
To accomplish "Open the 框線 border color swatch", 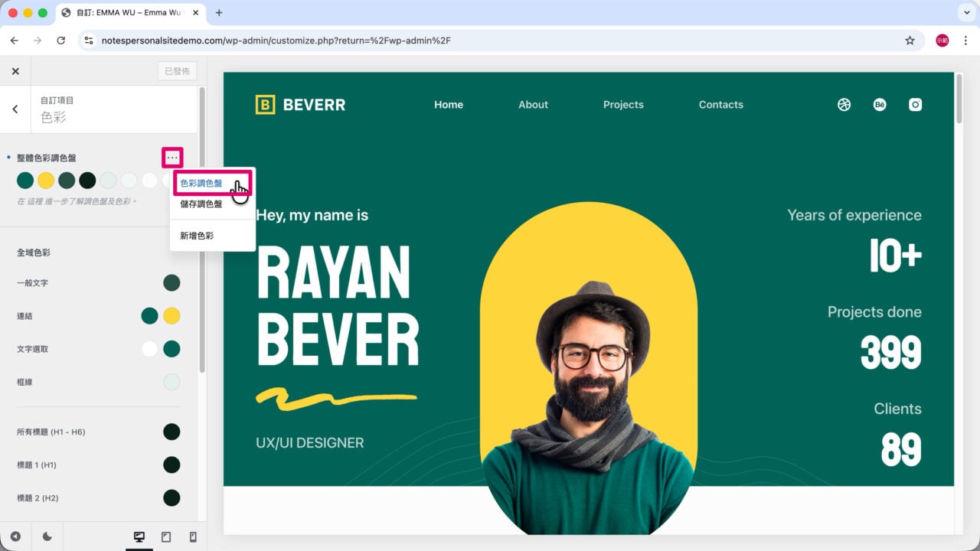I will [171, 382].
